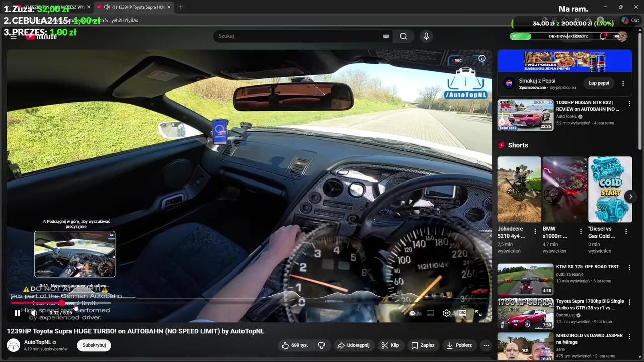The width and height of the screenshot is (644, 362).
Task: Open the KTM SX 125 OFF ROAD TEST thumbnail
Action: tap(525, 280)
